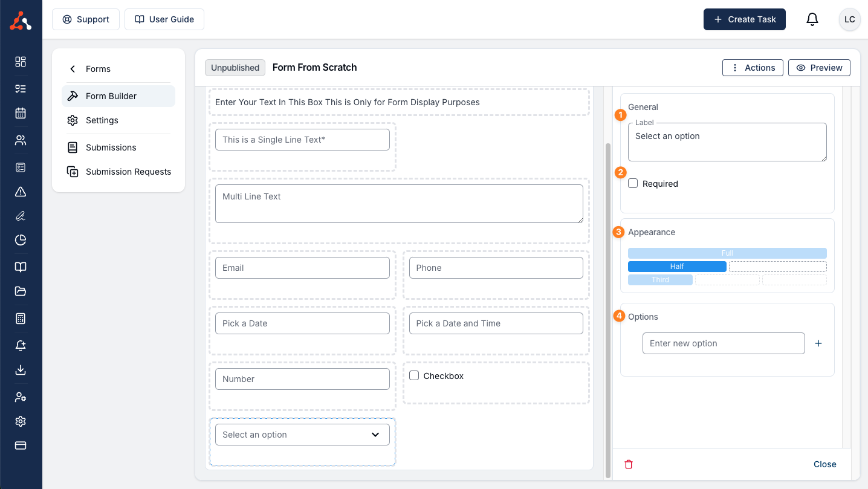The height and width of the screenshot is (489, 868).
Task: Open the User Guide
Action: [164, 19]
